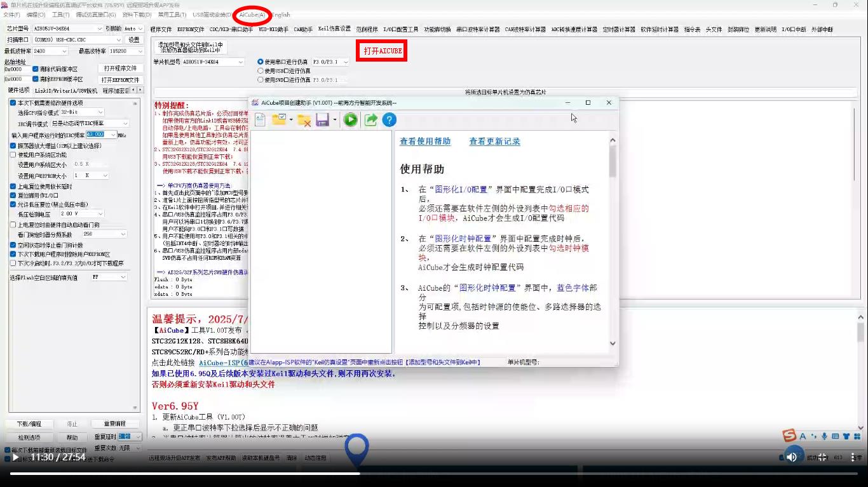Click the export green arrow icon in AiCube
This screenshot has height=487, width=868.
pyautogui.click(x=370, y=119)
